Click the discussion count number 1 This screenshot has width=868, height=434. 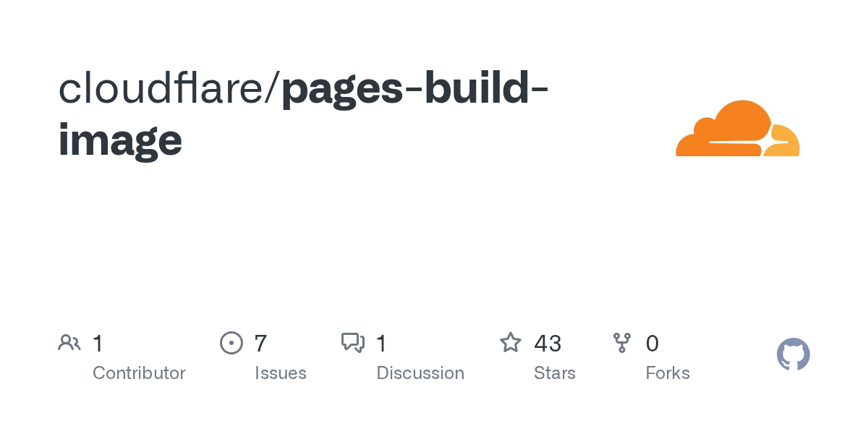(x=382, y=344)
